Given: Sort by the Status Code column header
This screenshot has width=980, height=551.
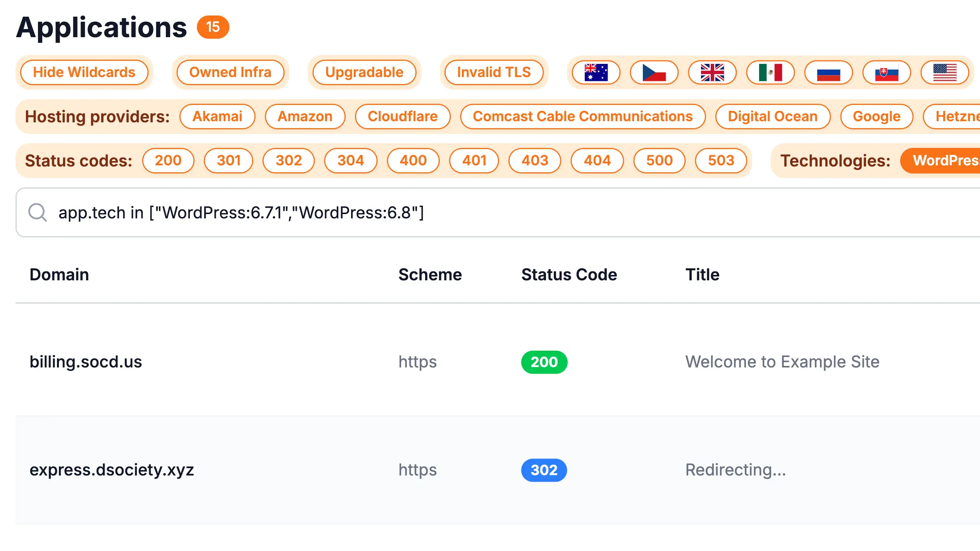Looking at the screenshot, I should pyautogui.click(x=569, y=275).
